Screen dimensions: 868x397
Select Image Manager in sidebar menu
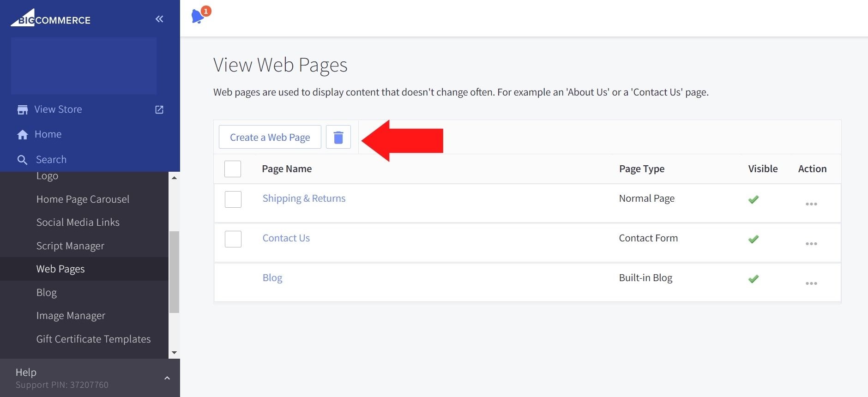click(71, 316)
